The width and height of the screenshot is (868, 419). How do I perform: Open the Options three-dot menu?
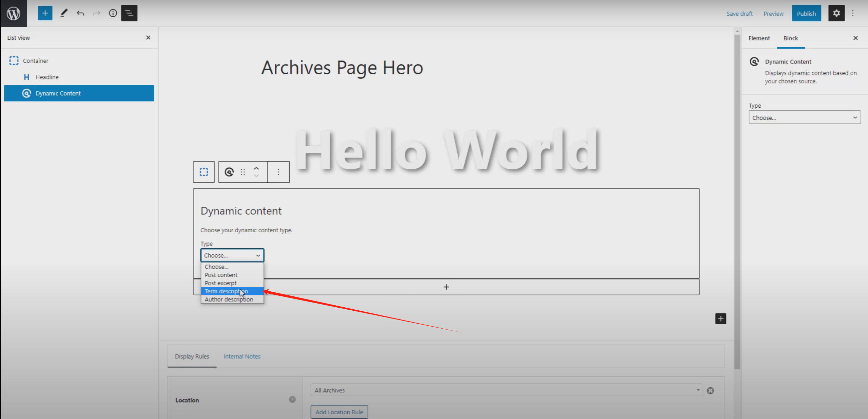[x=853, y=13]
